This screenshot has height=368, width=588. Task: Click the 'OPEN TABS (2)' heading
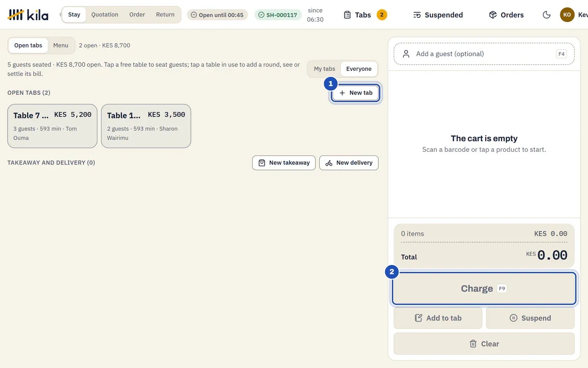click(29, 93)
